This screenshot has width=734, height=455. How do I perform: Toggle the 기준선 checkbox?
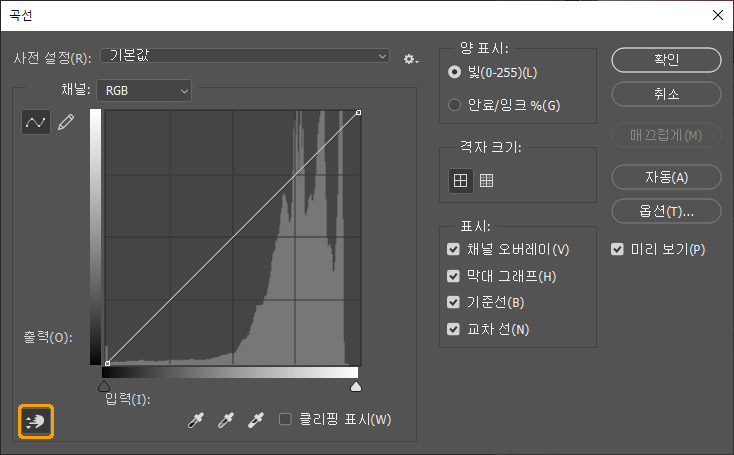[x=453, y=302]
